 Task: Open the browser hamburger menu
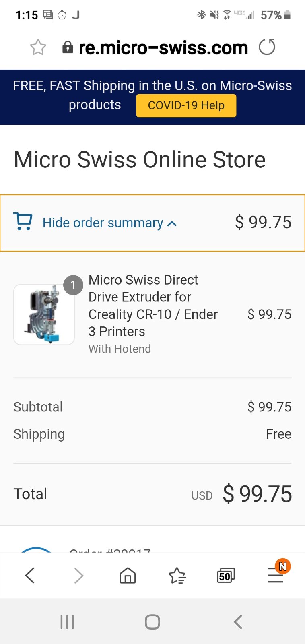[276, 576]
